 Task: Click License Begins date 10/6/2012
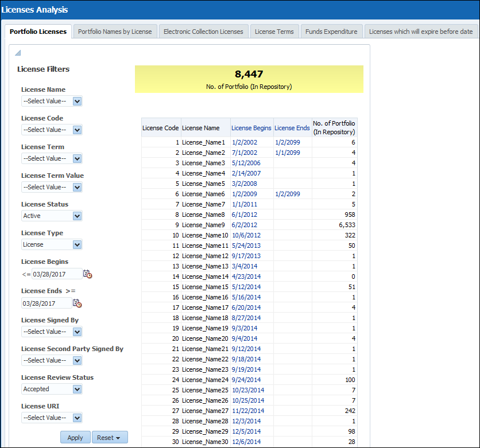[246, 235]
